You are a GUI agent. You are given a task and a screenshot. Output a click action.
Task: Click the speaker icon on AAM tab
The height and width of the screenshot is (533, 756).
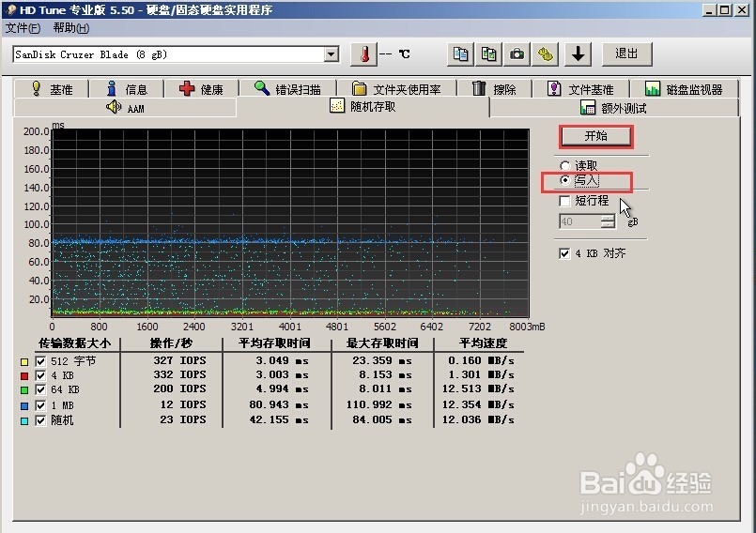pyautogui.click(x=114, y=107)
